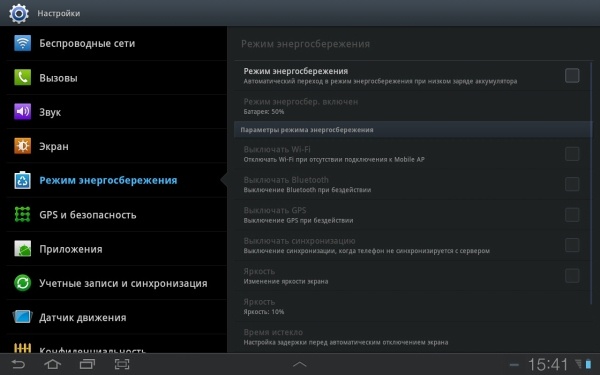Open Экран settings
600x375 pixels.
point(117,146)
